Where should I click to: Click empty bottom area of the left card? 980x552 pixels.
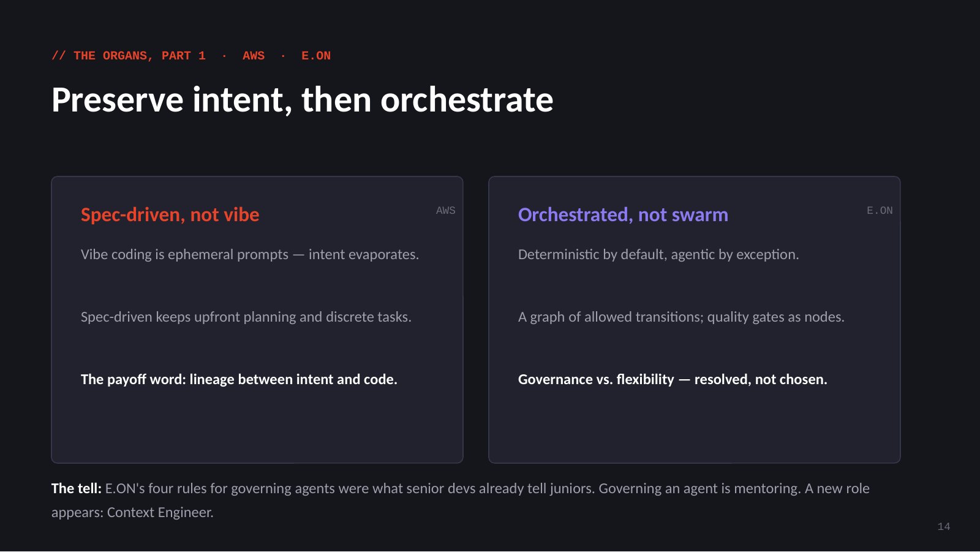(257, 429)
